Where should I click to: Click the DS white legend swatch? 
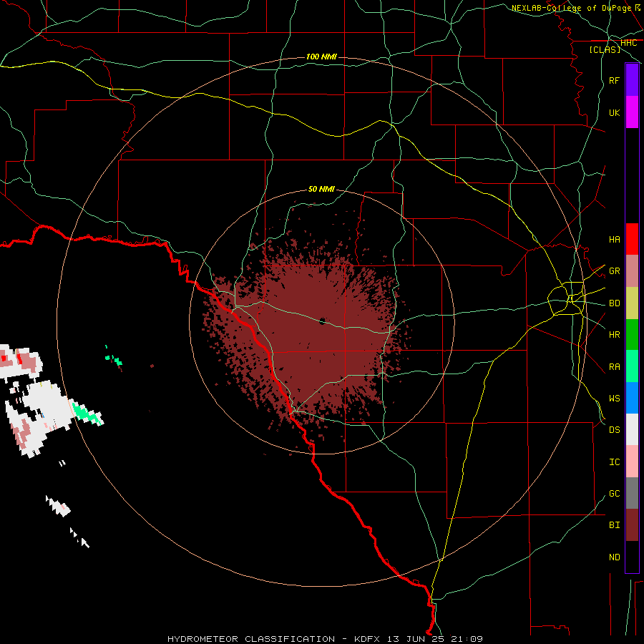632,429
